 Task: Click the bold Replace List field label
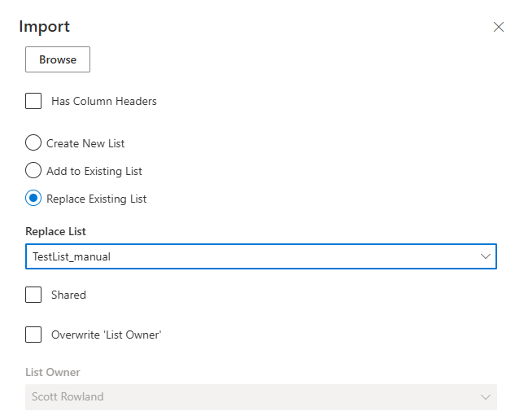55,231
